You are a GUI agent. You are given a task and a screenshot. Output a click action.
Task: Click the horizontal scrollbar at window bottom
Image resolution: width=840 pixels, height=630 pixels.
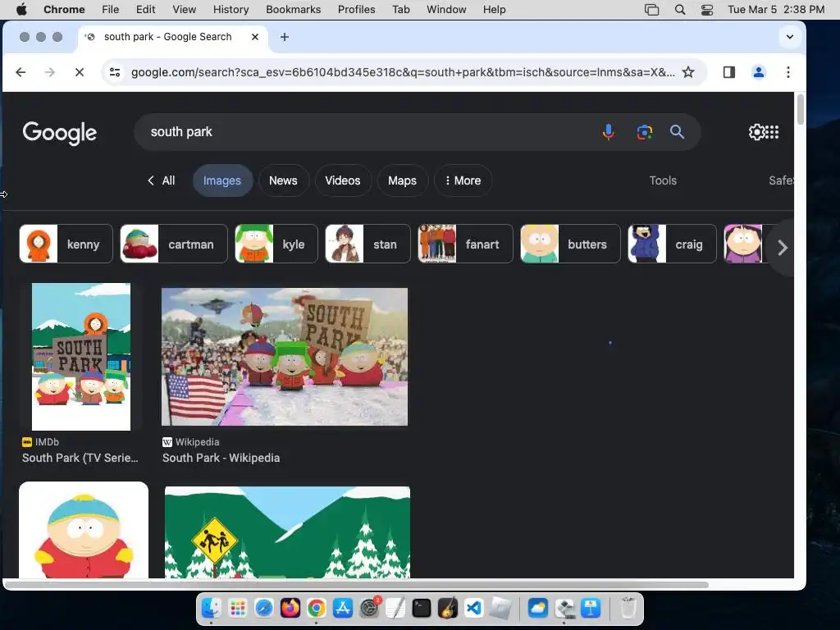(358, 584)
